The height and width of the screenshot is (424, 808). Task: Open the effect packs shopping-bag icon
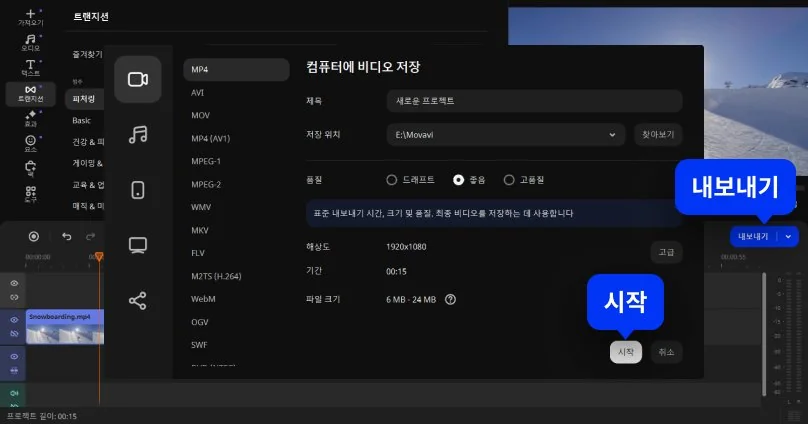[30, 168]
